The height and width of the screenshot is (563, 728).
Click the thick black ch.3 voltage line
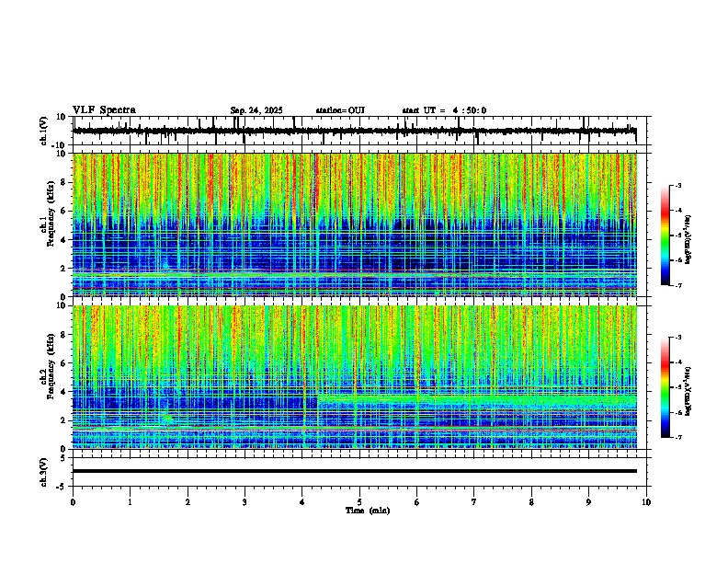tap(355, 471)
